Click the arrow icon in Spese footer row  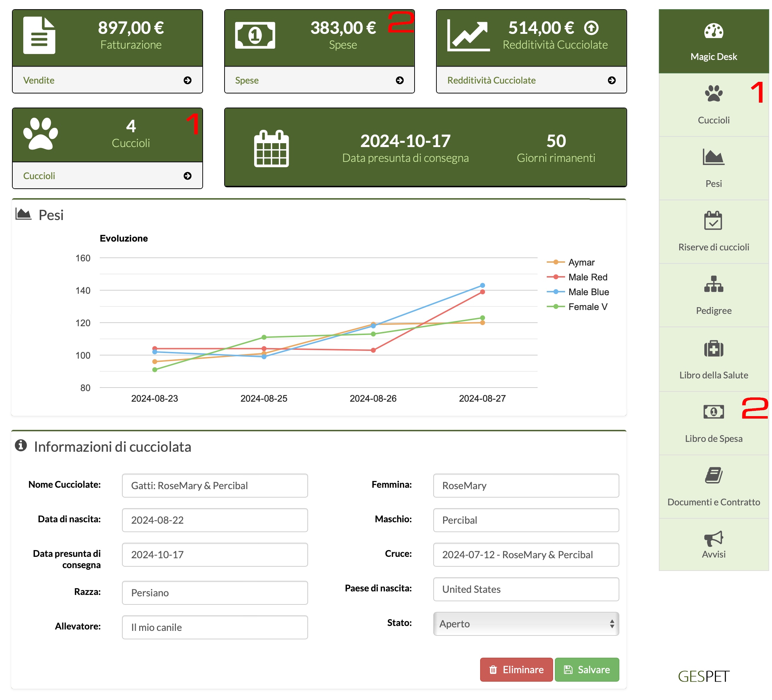click(399, 80)
